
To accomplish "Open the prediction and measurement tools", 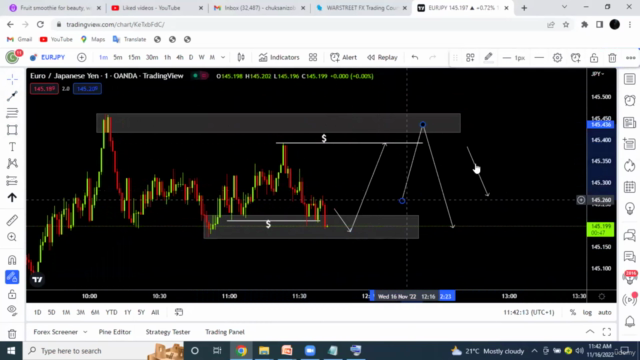I will click(12, 180).
